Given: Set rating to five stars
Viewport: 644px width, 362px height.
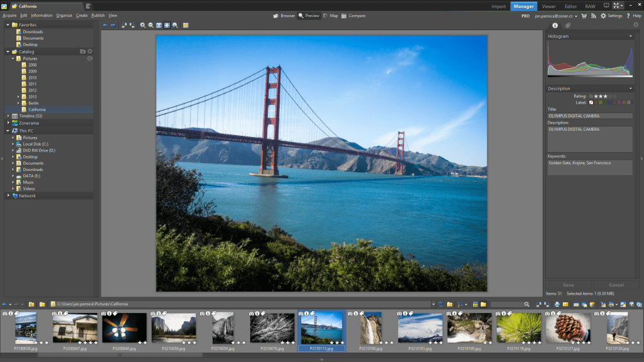Looking at the screenshot, I should (615, 96).
